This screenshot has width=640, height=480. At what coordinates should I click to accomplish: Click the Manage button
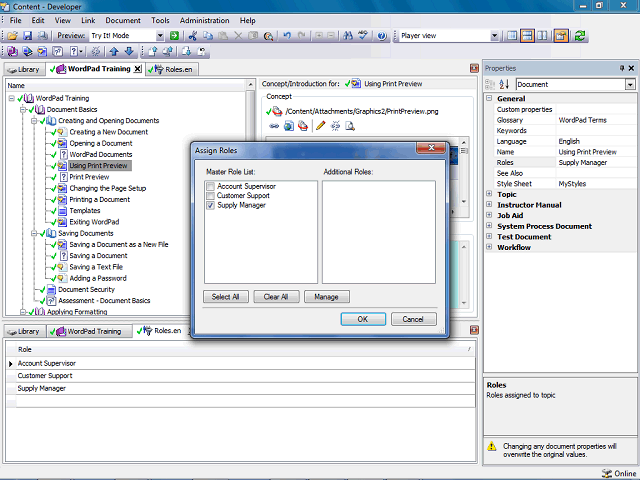pos(327,297)
